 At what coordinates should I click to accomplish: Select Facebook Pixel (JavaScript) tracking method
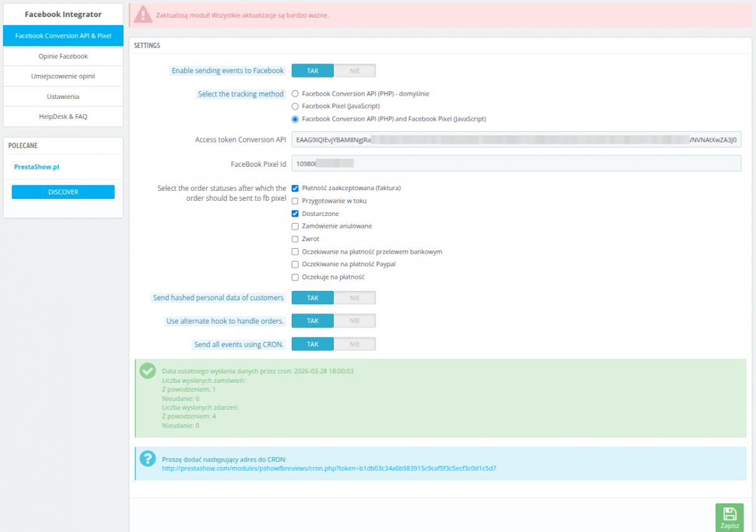click(295, 106)
